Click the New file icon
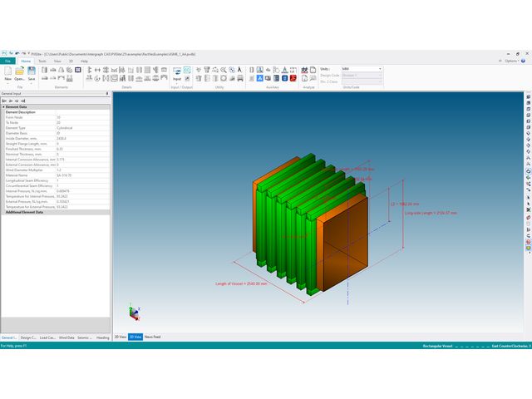The width and height of the screenshot is (532, 399). (7, 73)
